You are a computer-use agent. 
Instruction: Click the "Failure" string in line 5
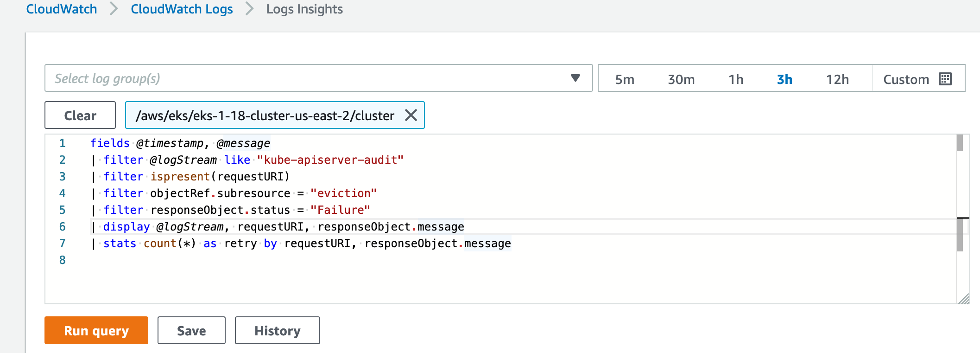point(341,210)
